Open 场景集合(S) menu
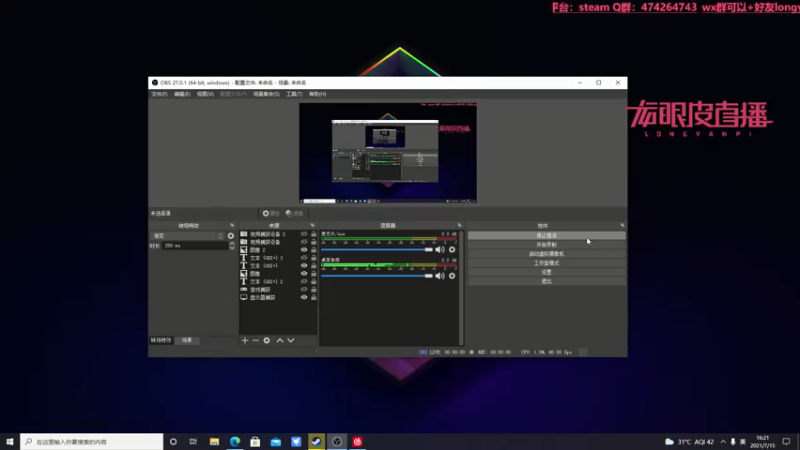This screenshot has height=450, width=800. click(x=266, y=94)
